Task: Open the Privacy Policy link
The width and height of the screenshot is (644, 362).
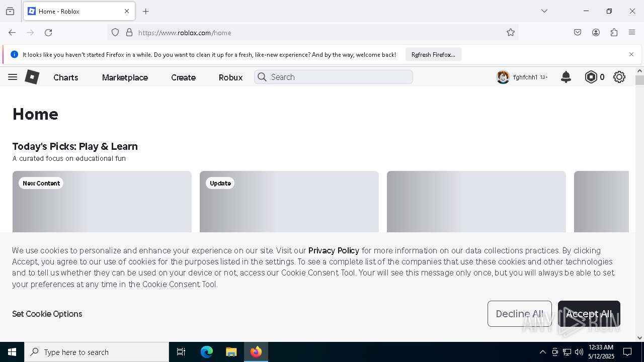Action: [x=334, y=250]
